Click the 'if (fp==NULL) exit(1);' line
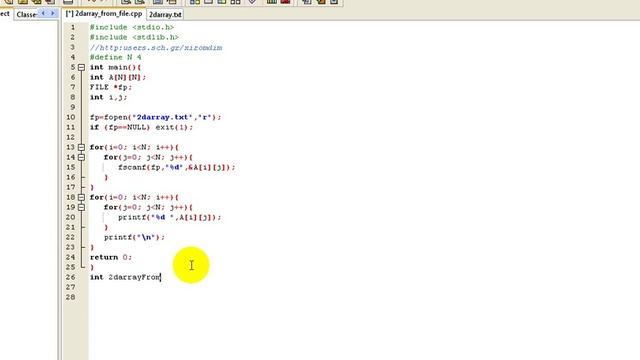 pos(142,127)
